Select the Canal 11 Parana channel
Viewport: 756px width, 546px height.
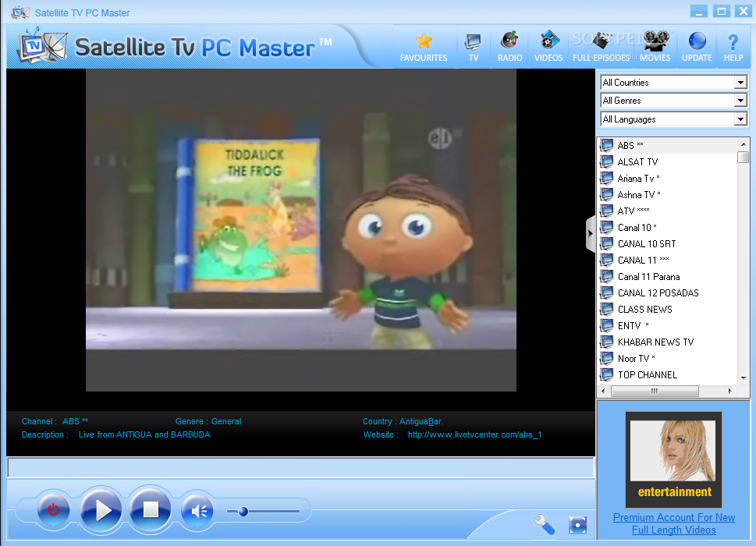[x=668, y=277]
